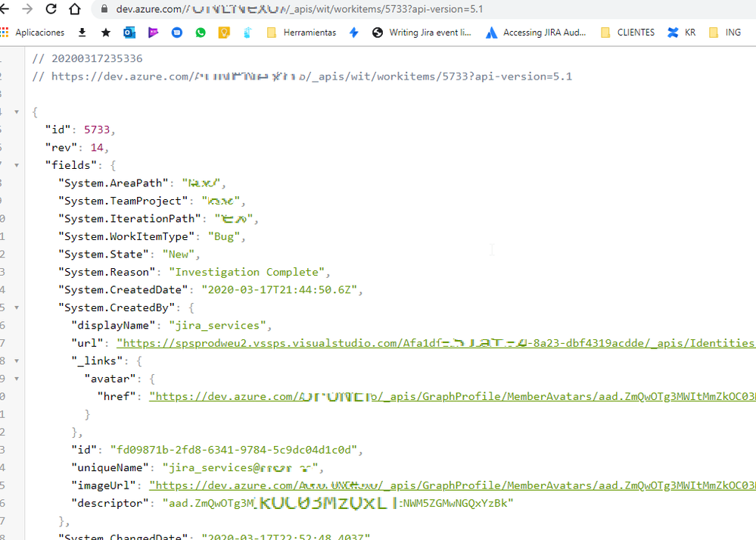Screen dimensions: 756x540
Task: Open the star bookmark icon
Action: coord(106,33)
